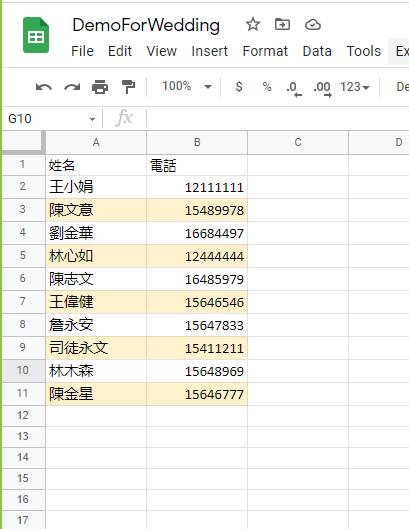Click cell containing 司徒永文

96,347
